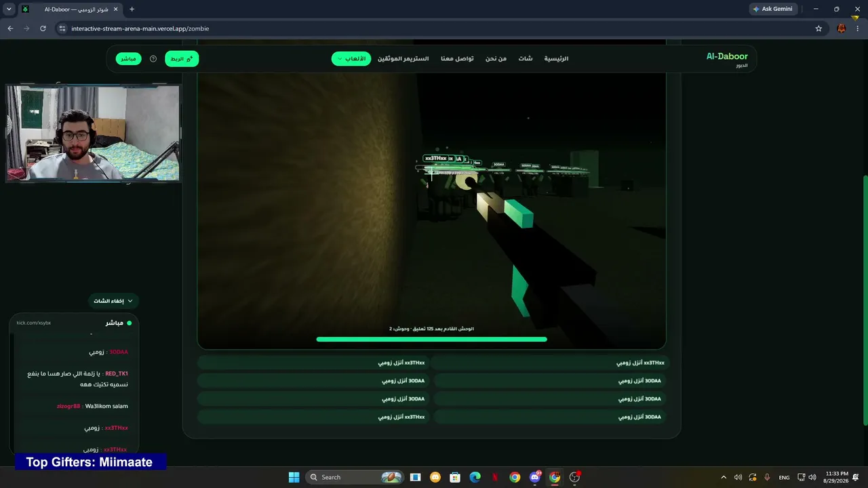
Task: Click the zombie shooter game view
Action: 431,210
